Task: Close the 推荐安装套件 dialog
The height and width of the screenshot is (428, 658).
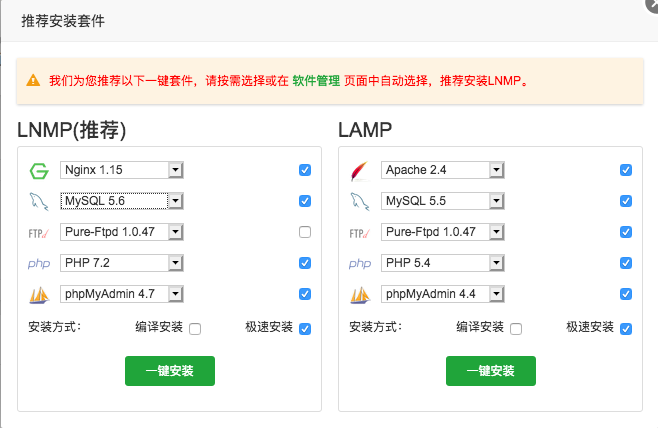Action: click(x=653, y=4)
